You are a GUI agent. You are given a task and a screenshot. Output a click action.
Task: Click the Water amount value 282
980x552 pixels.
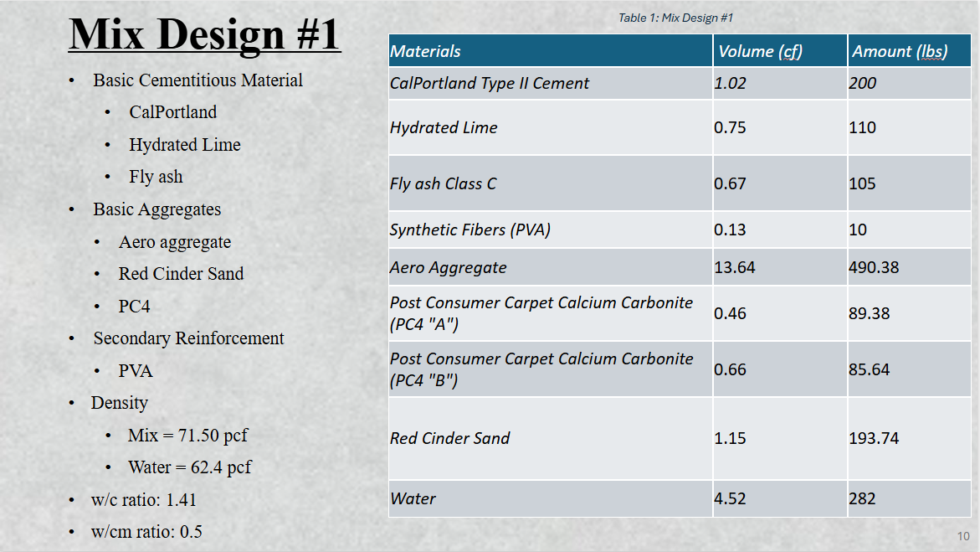click(862, 498)
